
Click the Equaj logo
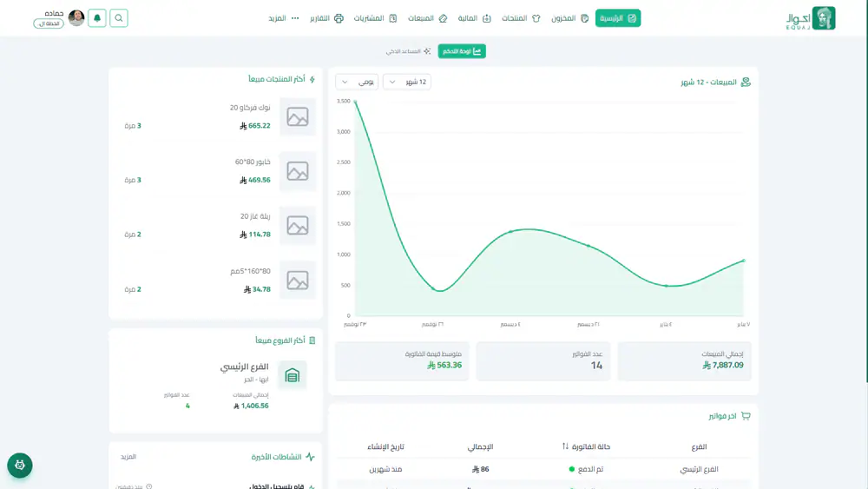pyautogui.click(x=811, y=18)
